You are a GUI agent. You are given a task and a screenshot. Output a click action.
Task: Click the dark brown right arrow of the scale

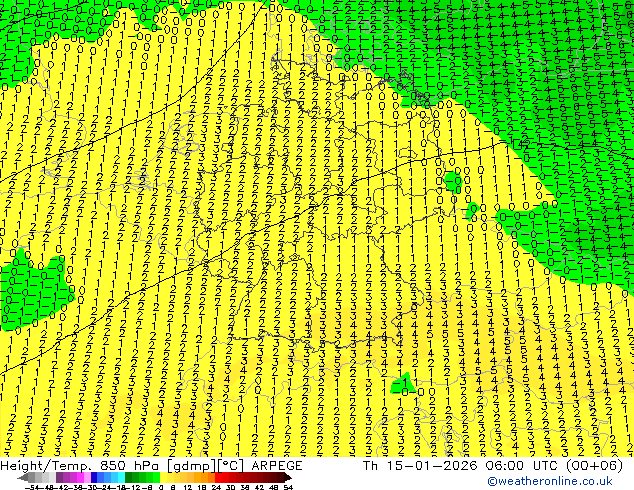[x=288, y=478]
